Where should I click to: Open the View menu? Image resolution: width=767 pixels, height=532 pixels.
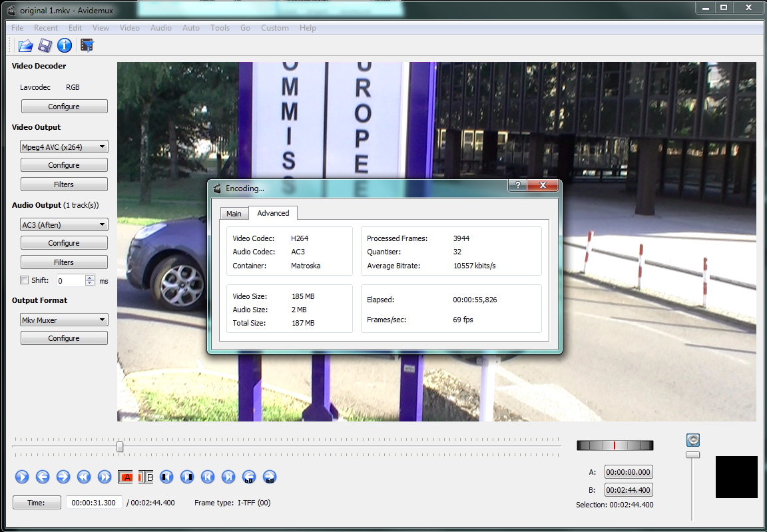coord(101,28)
